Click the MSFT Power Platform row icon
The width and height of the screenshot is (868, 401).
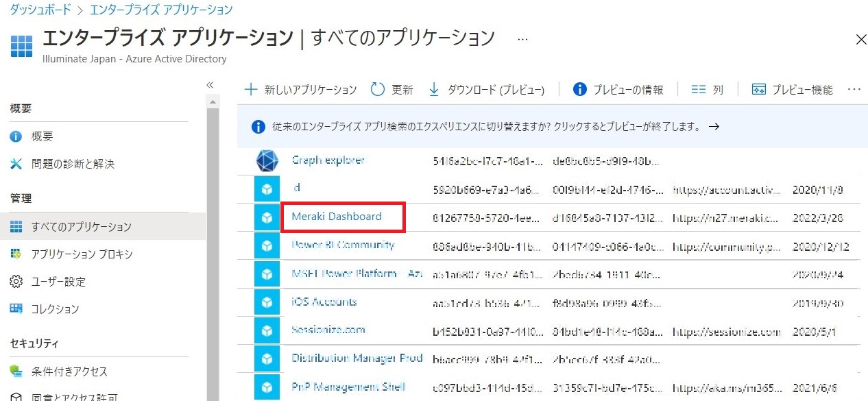(x=267, y=274)
